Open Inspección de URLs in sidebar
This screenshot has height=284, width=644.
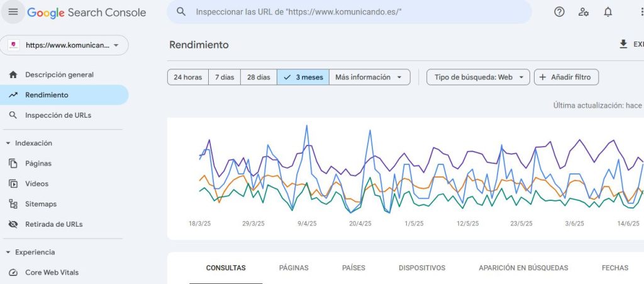(65, 115)
